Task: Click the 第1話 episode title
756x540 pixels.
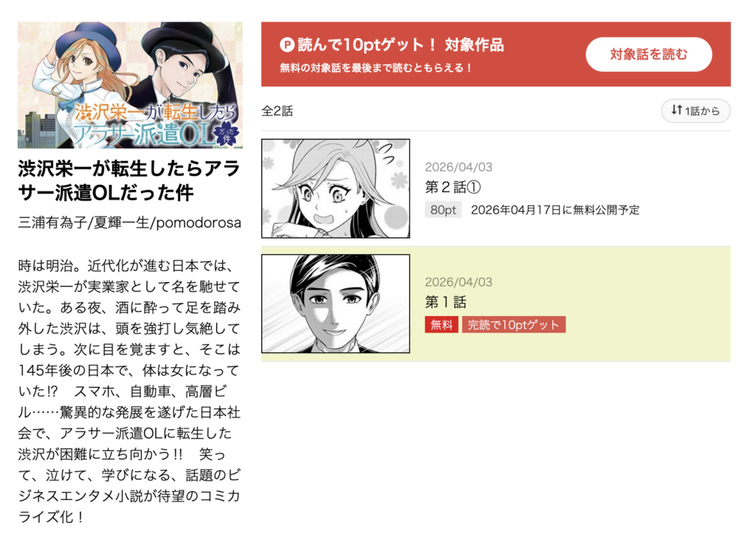Action: (445, 302)
